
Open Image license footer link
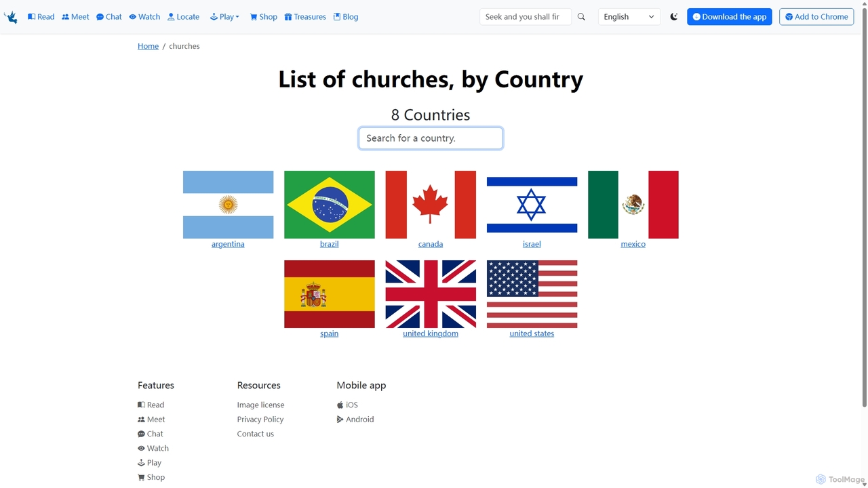click(260, 405)
